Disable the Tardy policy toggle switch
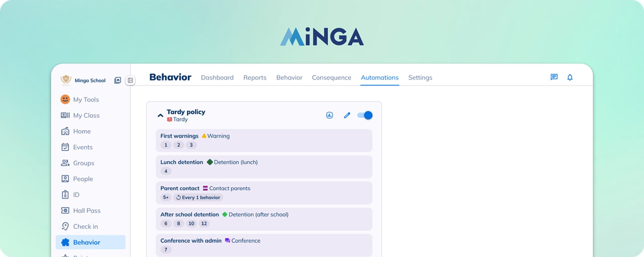644x257 pixels. click(365, 115)
